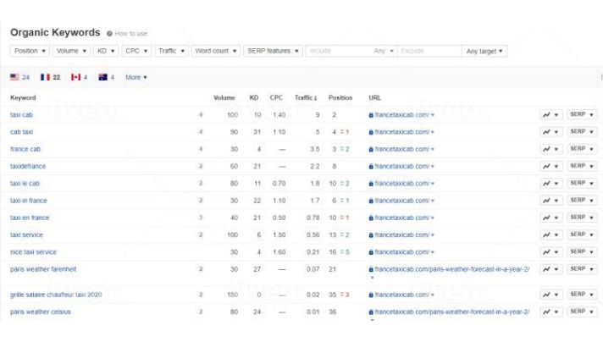Sort table by CPC column header
The width and height of the screenshot is (603, 364).
tap(276, 97)
